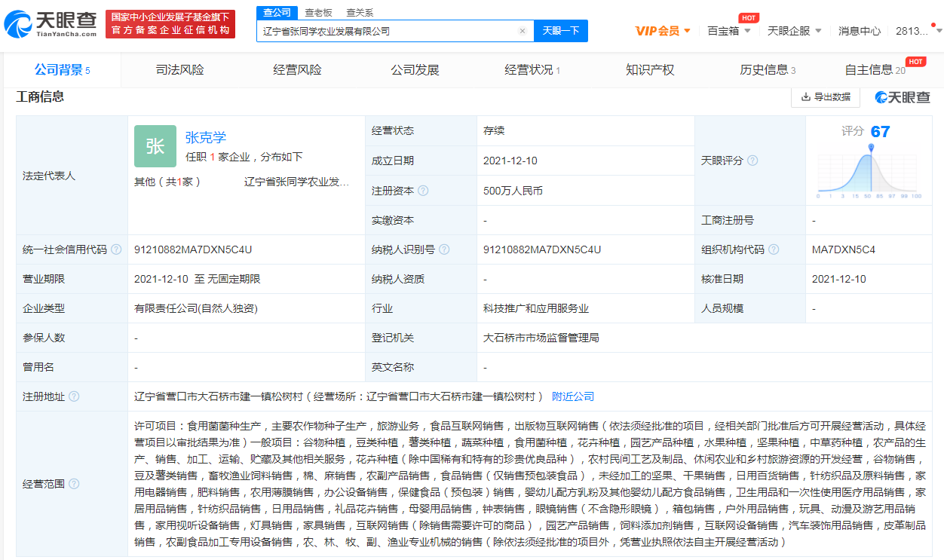Viewport: 944px width, 560px height.
Task: Select the 500万人民币 registered capital value
Action: pos(513,191)
